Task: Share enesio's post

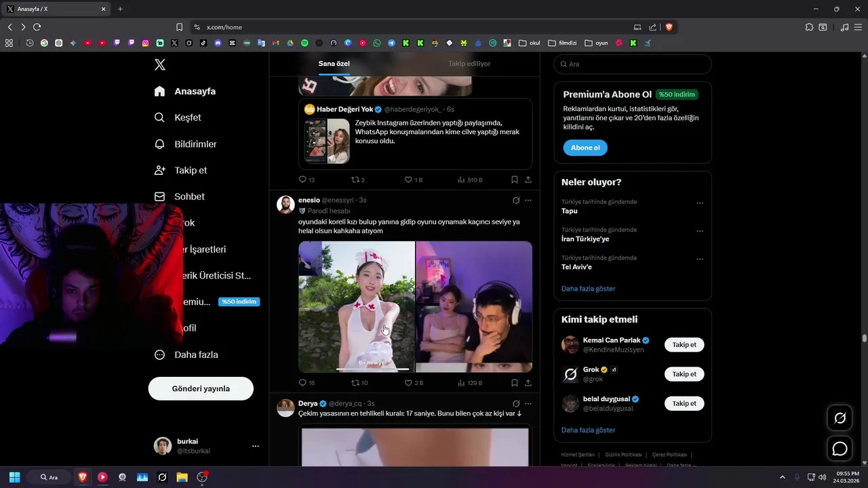Action: pos(528,383)
